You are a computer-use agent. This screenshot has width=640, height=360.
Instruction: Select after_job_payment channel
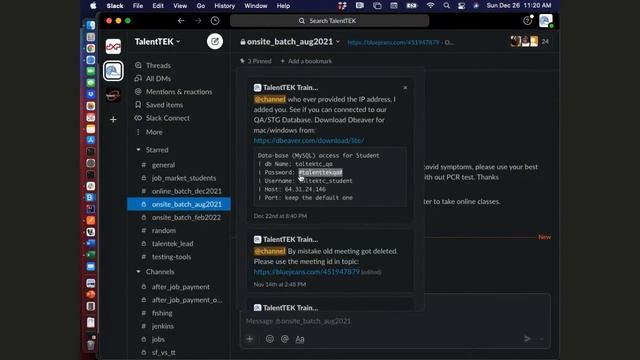pyautogui.click(x=181, y=287)
